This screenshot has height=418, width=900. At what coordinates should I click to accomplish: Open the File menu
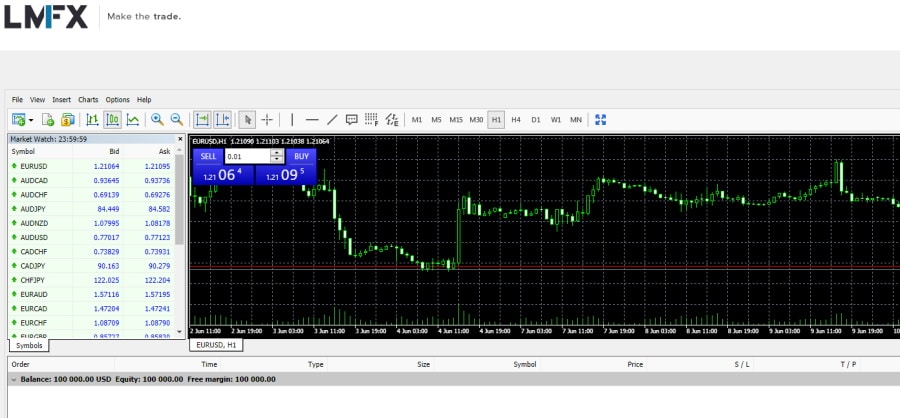click(17, 99)
